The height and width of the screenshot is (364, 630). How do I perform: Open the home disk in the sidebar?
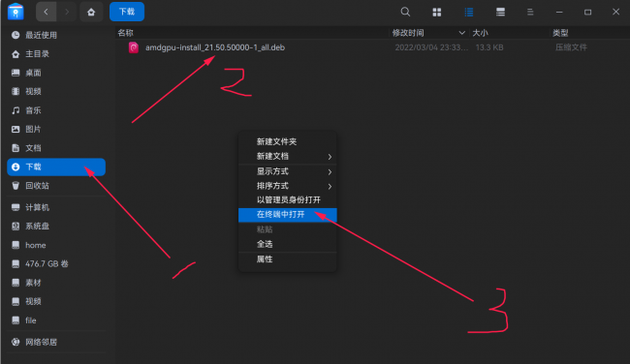pos(56,245)
